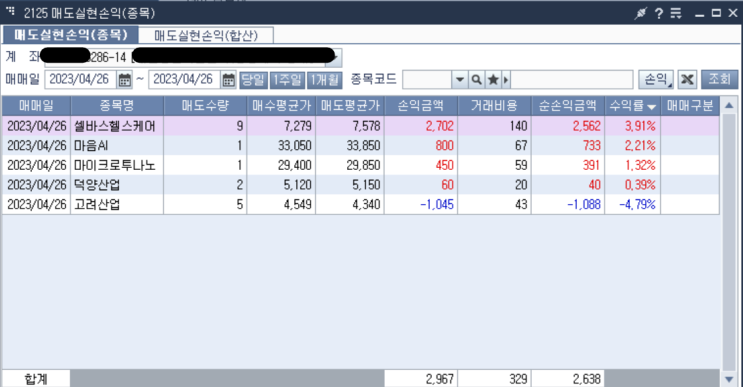This screenshot has height=387, width=743.
Task: Click the total net profit 2,638
Action: (x=587, y=379)
